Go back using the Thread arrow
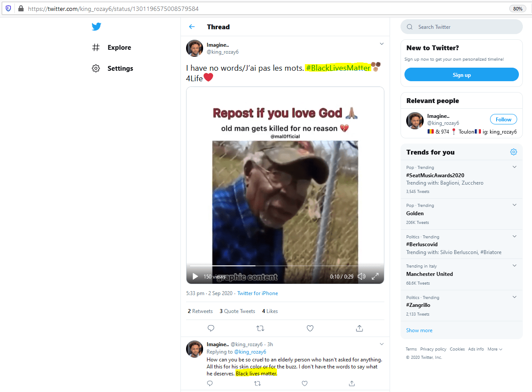 coord(192,27)
